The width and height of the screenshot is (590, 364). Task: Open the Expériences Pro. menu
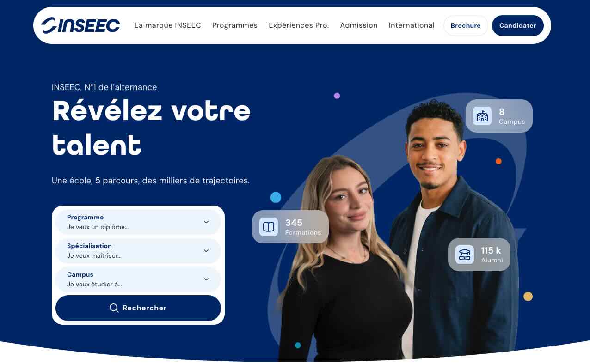[x=299, y=25]
